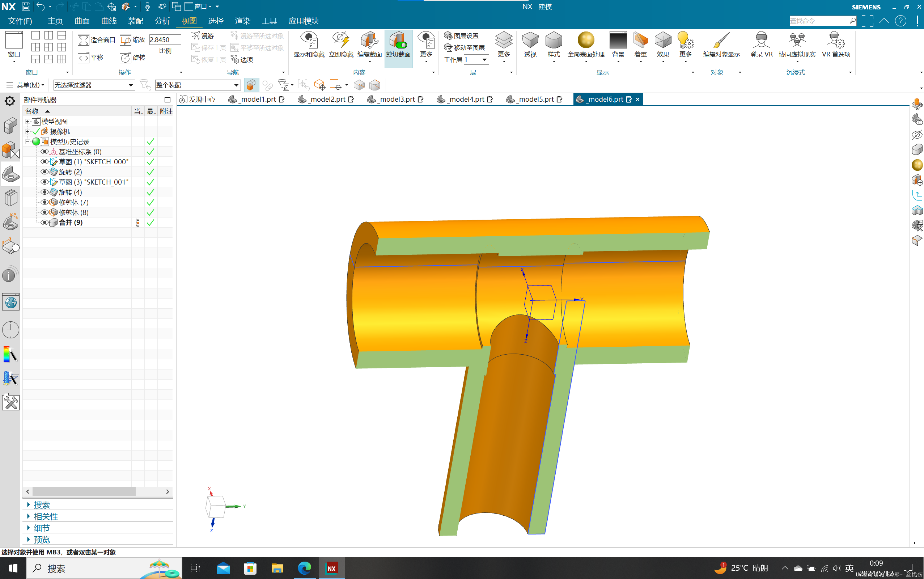
Task: Select the 合并 (9) feature row
Action: coord(98,223)
